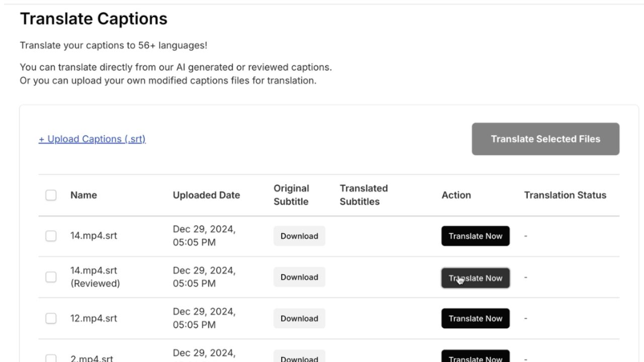Start translation for 2.mp4.srt
Image resolution: width=644 pixels, height=362 pixels.
click(x=475, y=357)
